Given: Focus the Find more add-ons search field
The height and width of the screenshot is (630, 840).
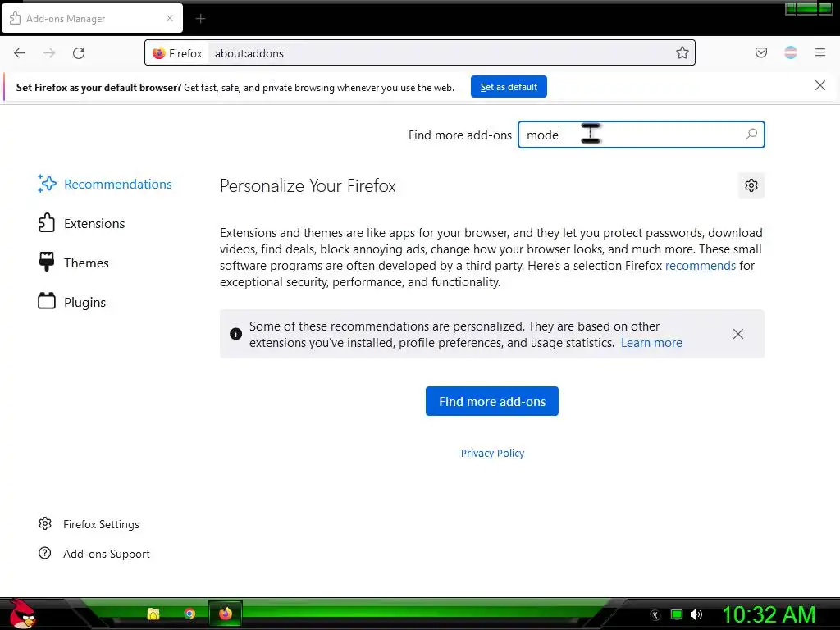Looking at the screenshot, I should pyautogui.click(x=641, y=135).
